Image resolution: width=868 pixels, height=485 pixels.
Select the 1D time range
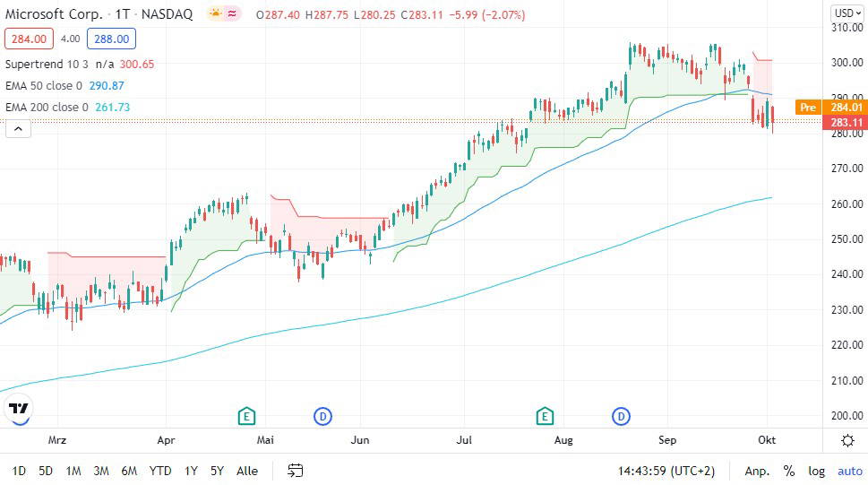tap(19, 471)
